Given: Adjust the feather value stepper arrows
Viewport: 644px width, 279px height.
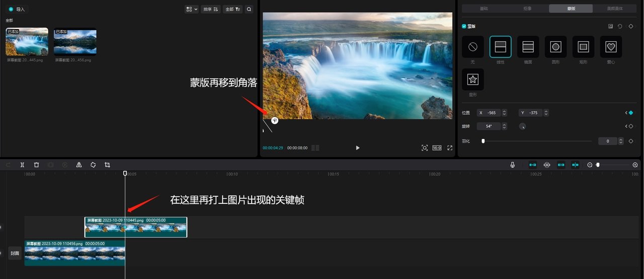Looking at the screenshot, I should 621,141.
